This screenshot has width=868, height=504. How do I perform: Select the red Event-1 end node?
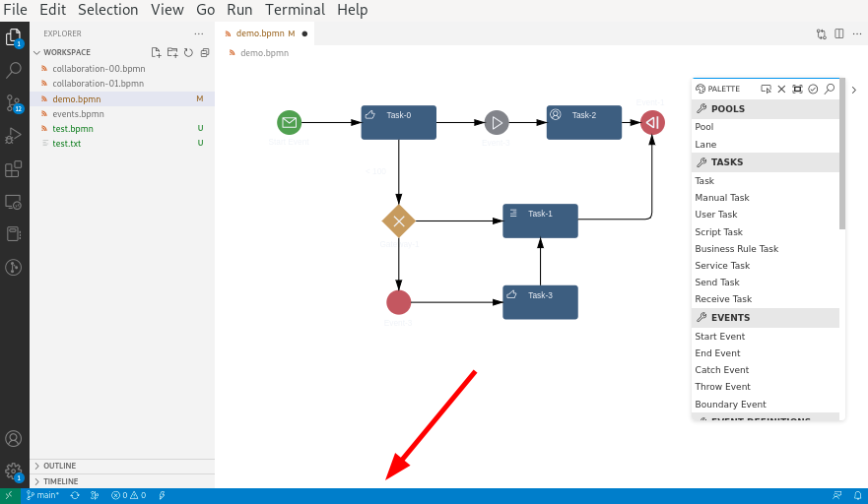pyautogui.click(x=652, y=122)
